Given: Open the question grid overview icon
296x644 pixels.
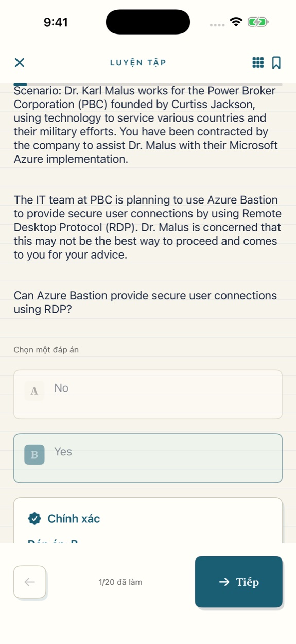Looking at the screenshot, I should tap(258, 63).
